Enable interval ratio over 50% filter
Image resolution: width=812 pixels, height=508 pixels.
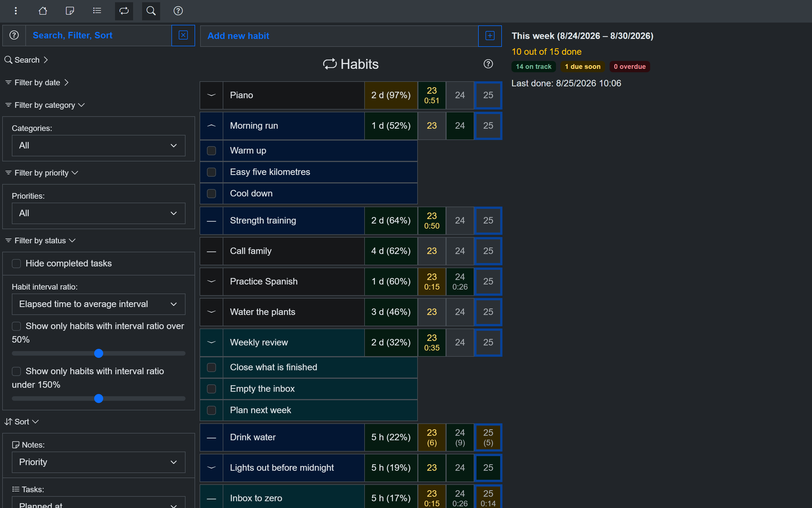(x=16, y=326)
